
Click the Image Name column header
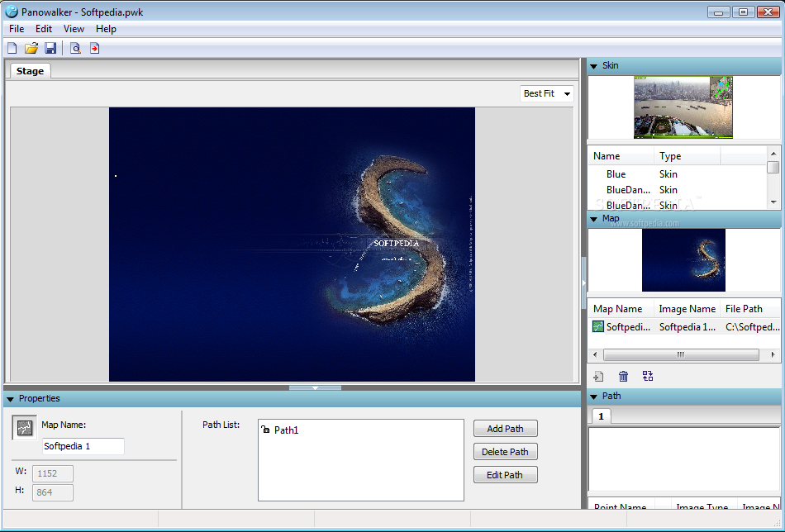687,309
